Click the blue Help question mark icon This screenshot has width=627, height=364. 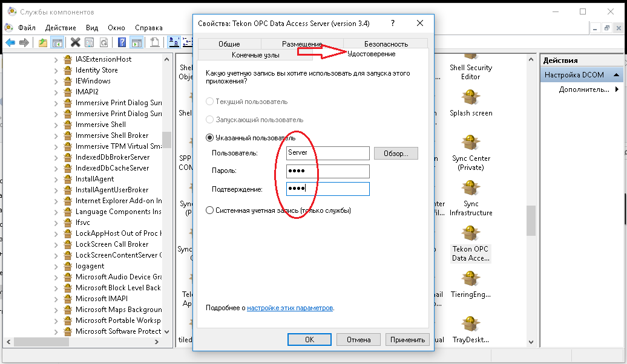(122, 42)
